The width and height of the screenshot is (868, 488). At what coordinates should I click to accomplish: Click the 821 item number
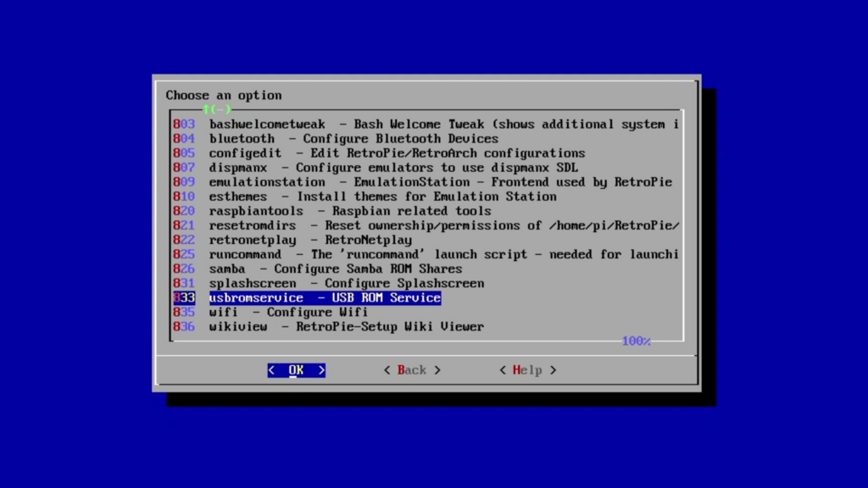click(184, 225)
